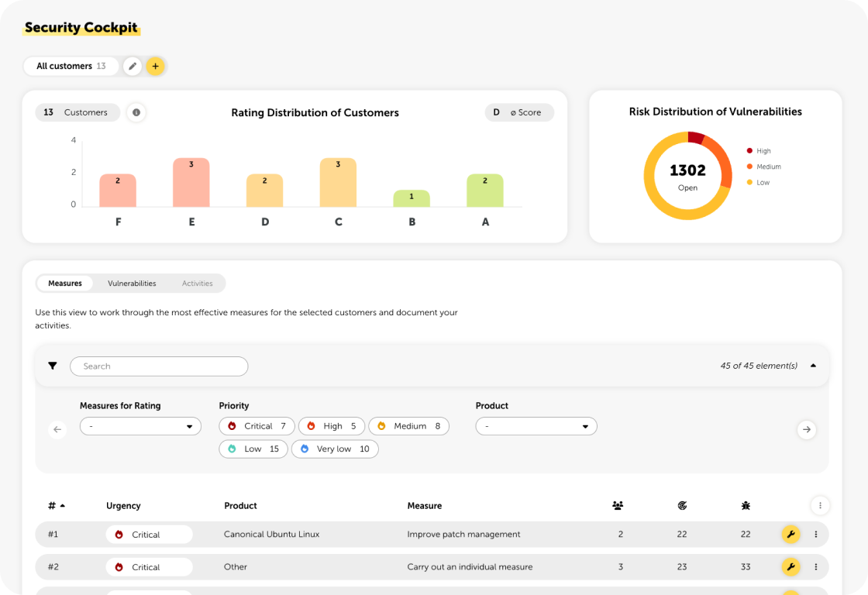Select the Measures tab
This screenshot has width=868, height=595.
tap(65, 284)
